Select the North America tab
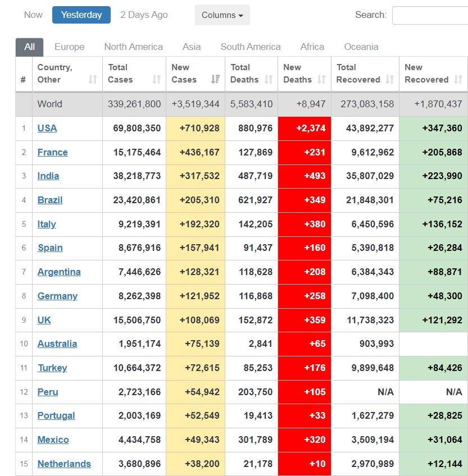The height and width of the screenshot is (476, 468). [133, 47]
